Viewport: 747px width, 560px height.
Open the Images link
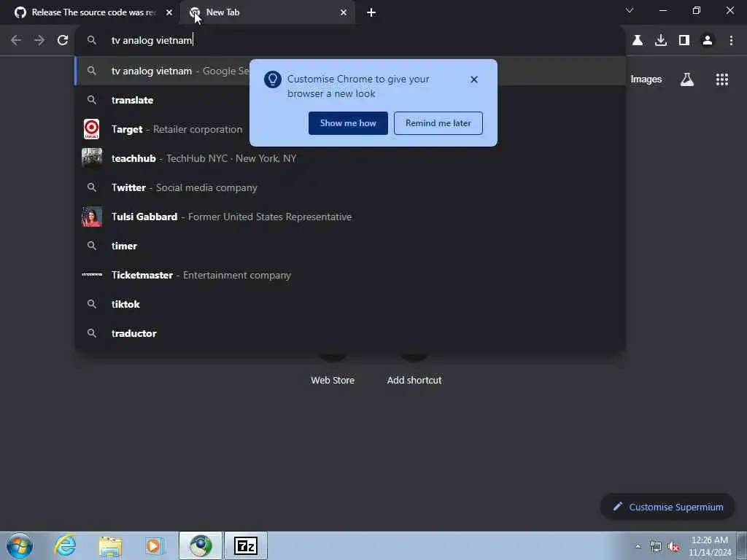[x=646, y=79]
